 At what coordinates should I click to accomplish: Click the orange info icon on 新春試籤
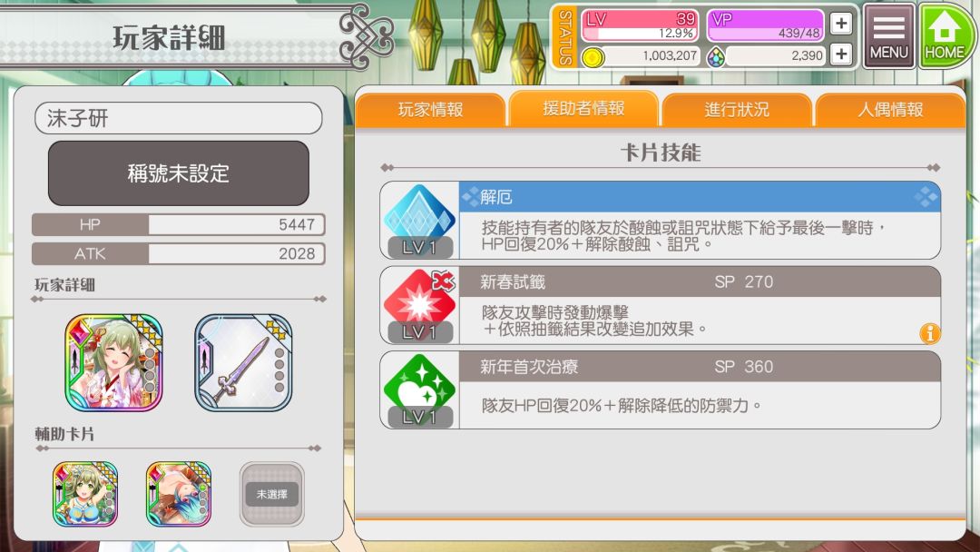point(930,333)
